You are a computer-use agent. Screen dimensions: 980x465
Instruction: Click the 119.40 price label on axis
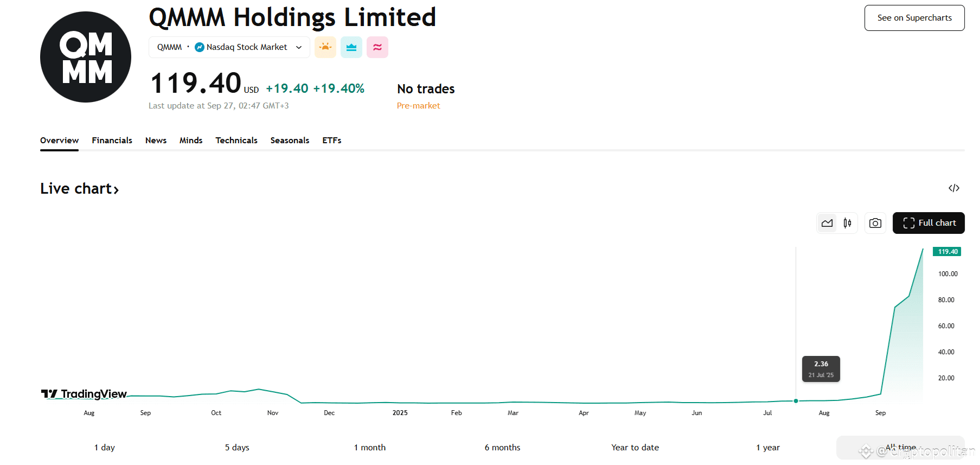tap(947, 252)
